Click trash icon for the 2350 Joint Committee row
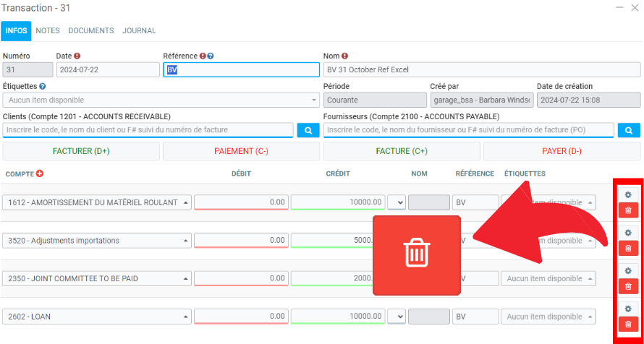Screen dimensions: 644x344 tap(627, 287)
